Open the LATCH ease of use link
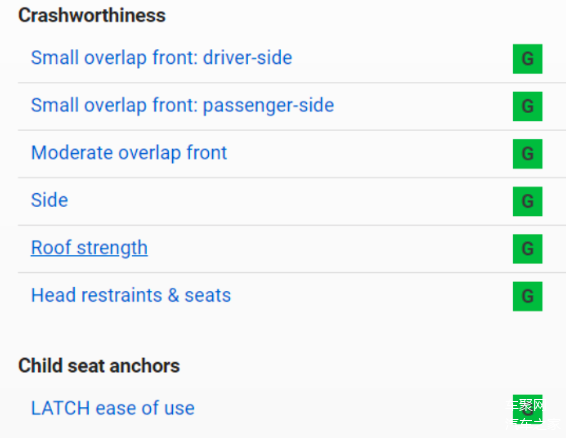This screenshot has height=438, width=566. pyautogui.click(x=113, y=408)
